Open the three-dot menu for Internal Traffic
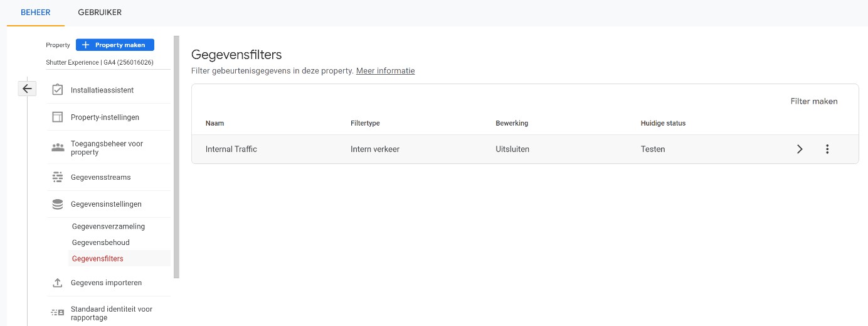The image size is (868, 326). (x=827, y=149)
